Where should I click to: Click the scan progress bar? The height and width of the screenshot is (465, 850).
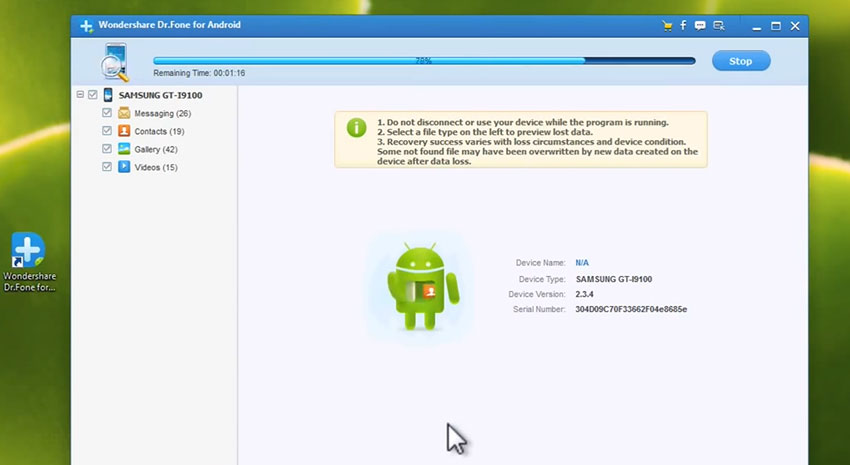pos(424,61)
